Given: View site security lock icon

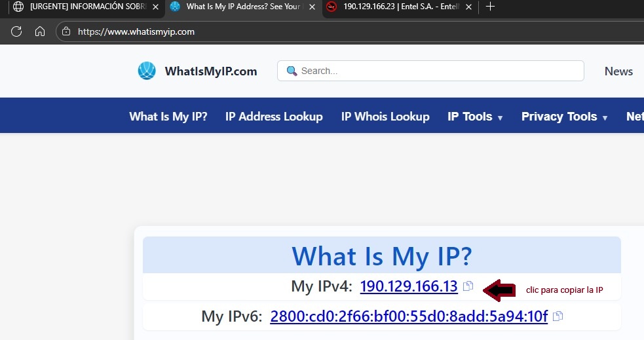Looking at the screenshot, I should click(66, 31).
